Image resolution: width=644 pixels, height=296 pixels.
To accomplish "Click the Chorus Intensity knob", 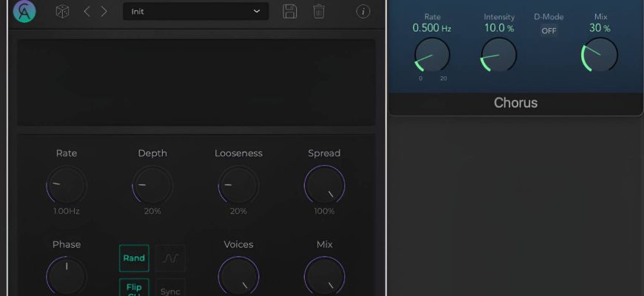I will click(499, 55).
